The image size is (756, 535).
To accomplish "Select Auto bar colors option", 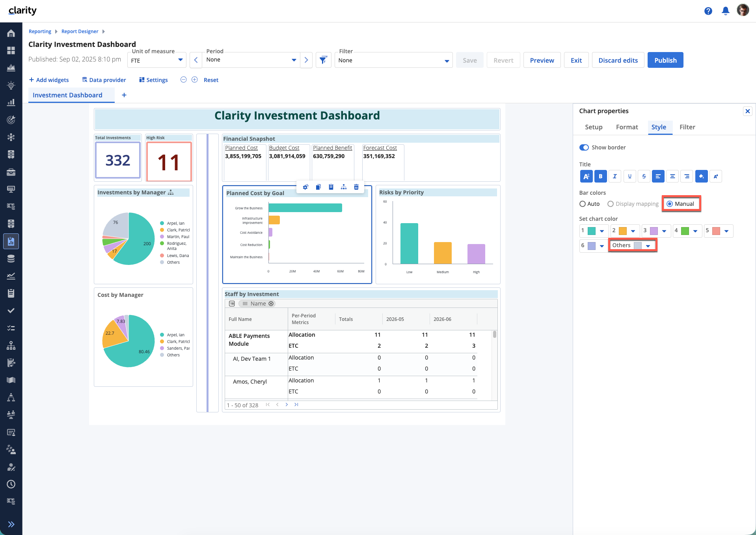I will click(x=582, y=204).
